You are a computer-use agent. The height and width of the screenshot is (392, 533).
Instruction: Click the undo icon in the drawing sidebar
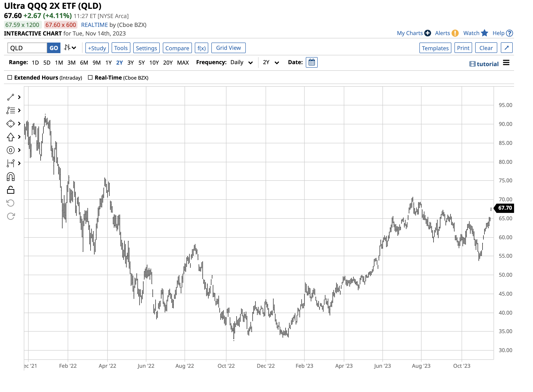10,203
